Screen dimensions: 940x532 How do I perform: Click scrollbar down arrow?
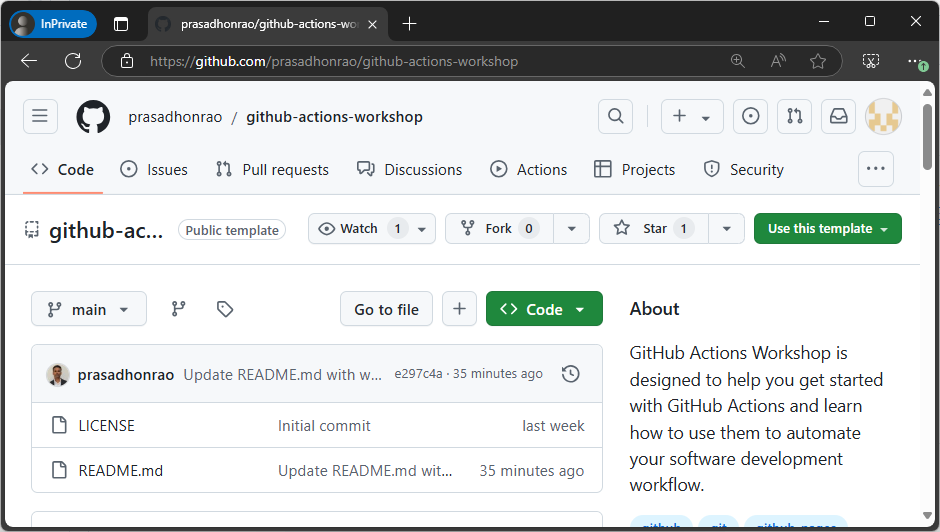tap(927, 516)
